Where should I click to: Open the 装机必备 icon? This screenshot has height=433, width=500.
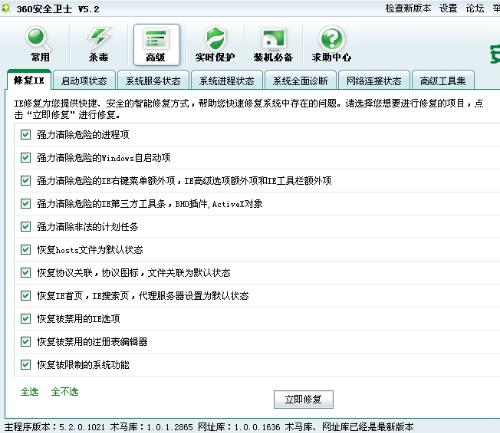pos(273,45)
